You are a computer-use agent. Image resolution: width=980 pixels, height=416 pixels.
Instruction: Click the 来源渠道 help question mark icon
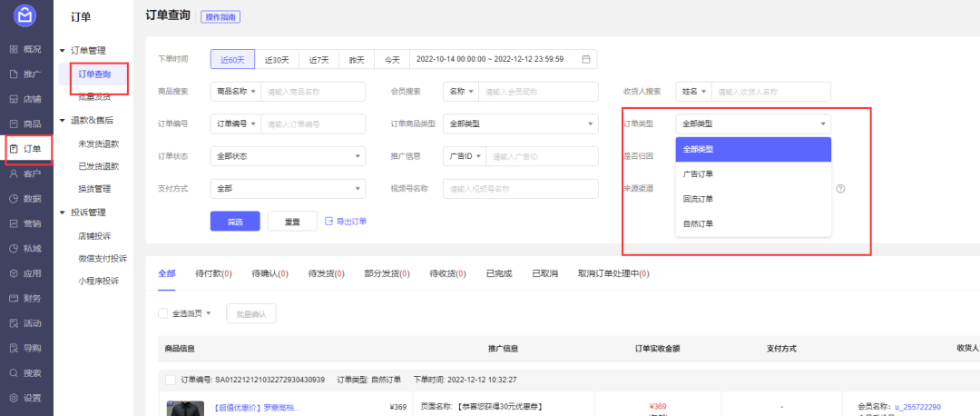click(840, 188)
